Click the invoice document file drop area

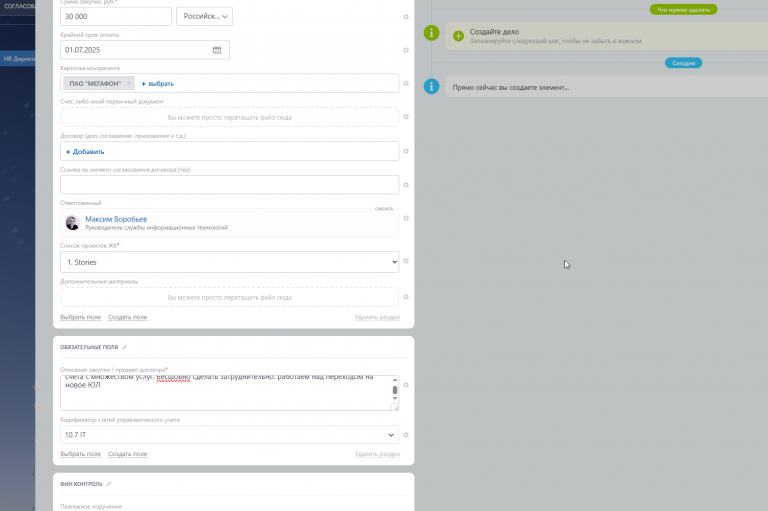(229, 118)
